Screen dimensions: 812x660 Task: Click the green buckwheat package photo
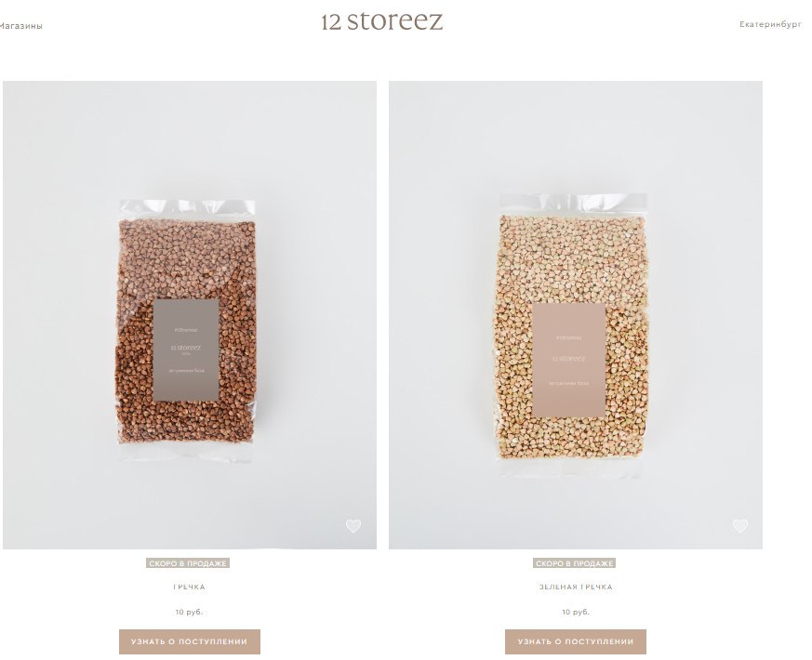572,334
